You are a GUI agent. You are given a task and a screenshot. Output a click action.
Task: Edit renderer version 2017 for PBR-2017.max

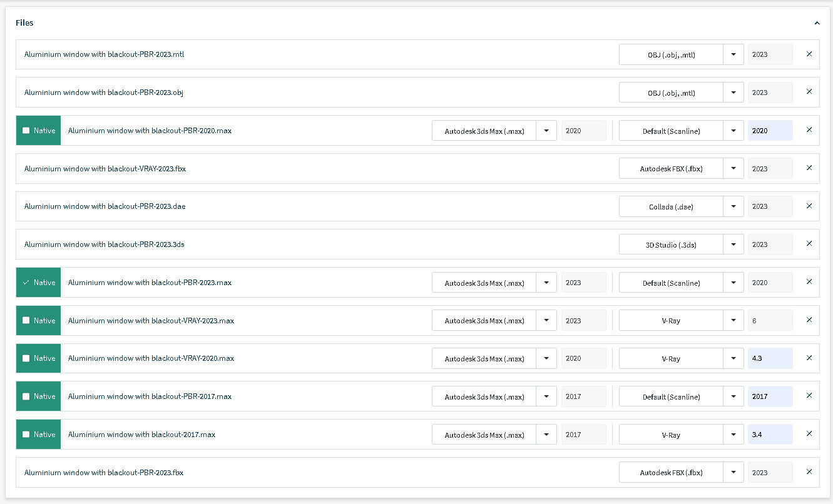click(x=770, y=396)
